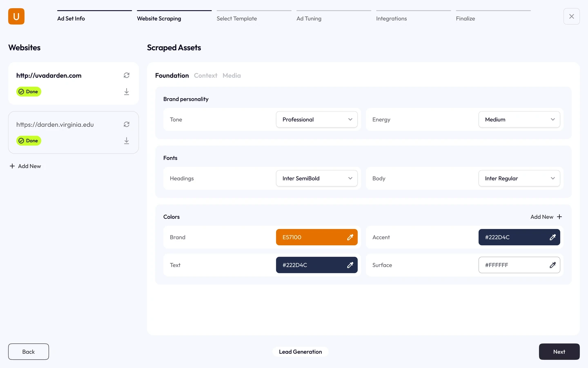Refresh the http://uvadarden.com website scrape

click(127, 75)
